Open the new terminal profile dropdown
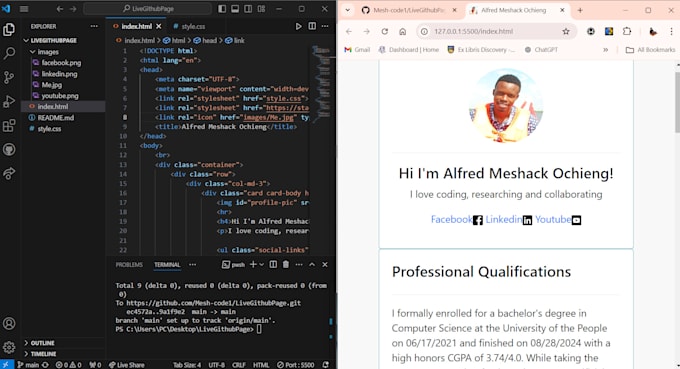Viewport: 680px width, 369px height. point(262,265)
